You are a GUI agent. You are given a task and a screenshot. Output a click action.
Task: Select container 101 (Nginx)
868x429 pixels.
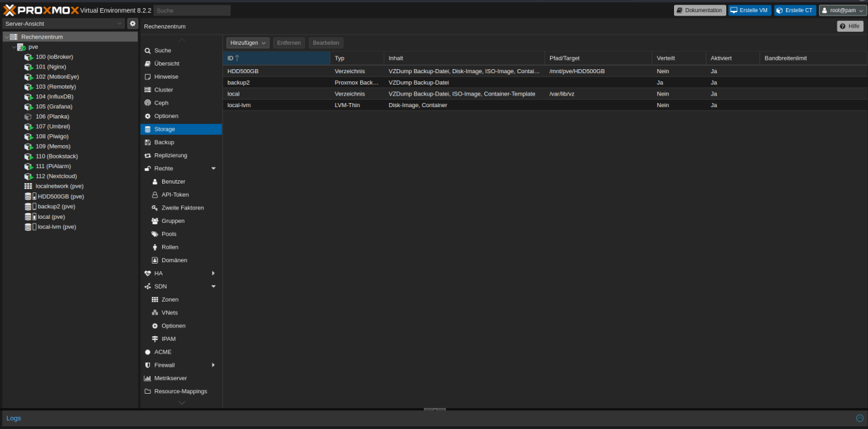pyautogui.click(x=51, y=67)
